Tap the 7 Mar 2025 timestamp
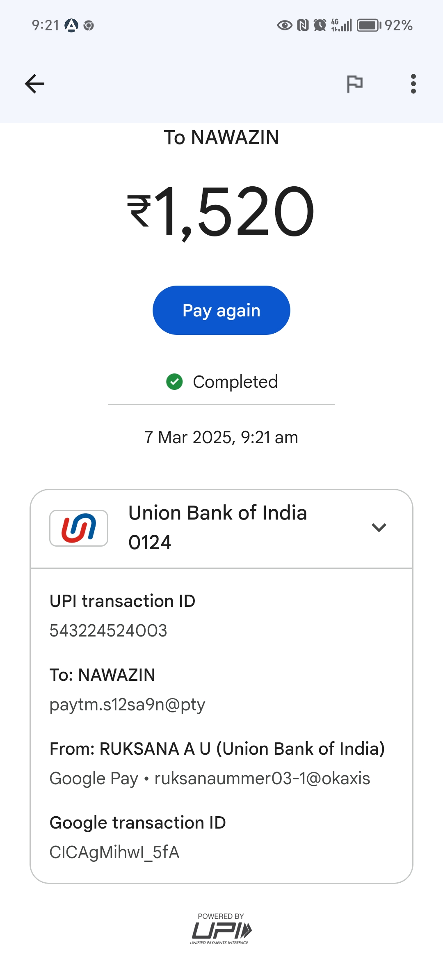This screenshot has width=443, height=980. tap(221, 437)
